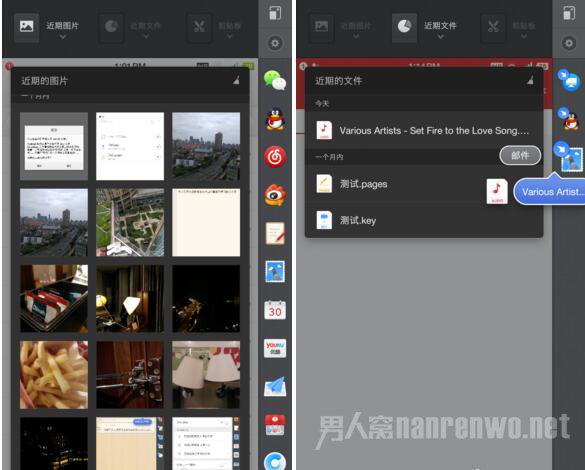Select the calendar icon showing 30
Screen dimensions: 585x470
tap(275, 310)
